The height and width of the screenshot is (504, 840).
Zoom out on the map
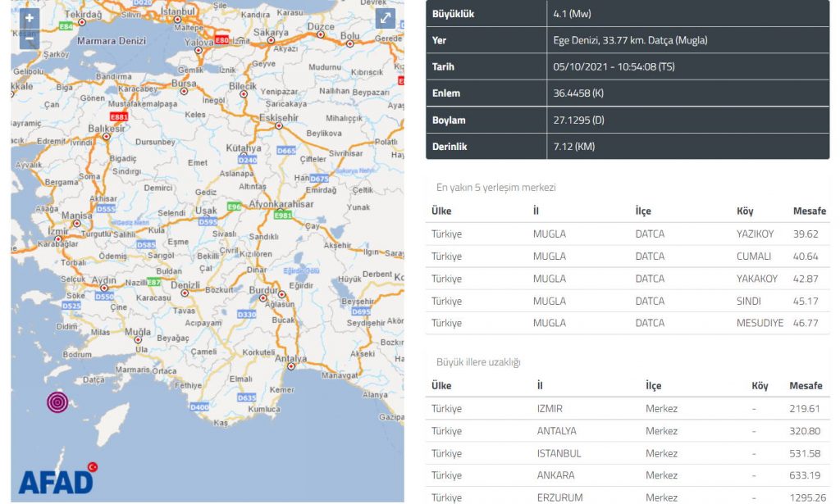coord(30,38)
